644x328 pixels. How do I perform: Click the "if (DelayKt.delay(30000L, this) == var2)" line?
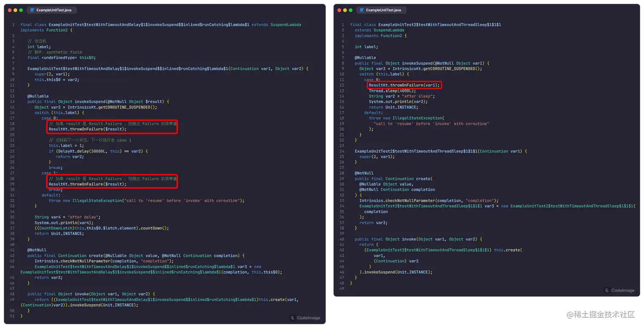tap(98, 151)
